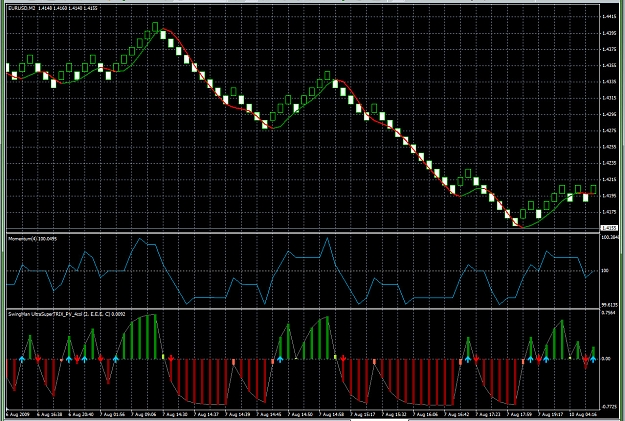Click the 1.4415 price scale label
The height and width of the screenshot is (421, 625).
pos(608,17)
